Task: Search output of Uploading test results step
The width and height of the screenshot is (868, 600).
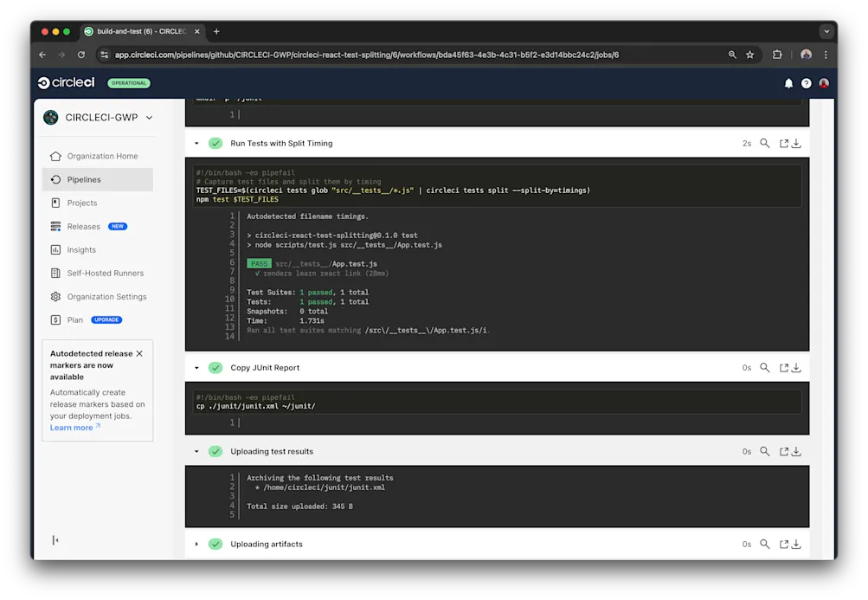Action: (764, 452)
